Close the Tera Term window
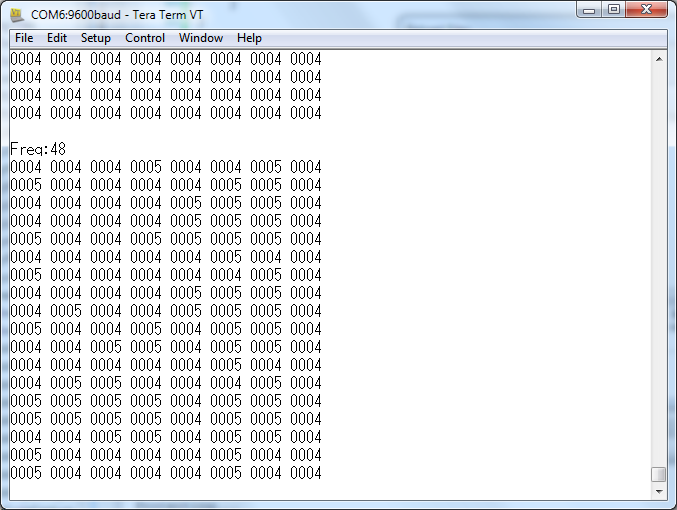Screen dimensions: 677x510 [648, 10]
